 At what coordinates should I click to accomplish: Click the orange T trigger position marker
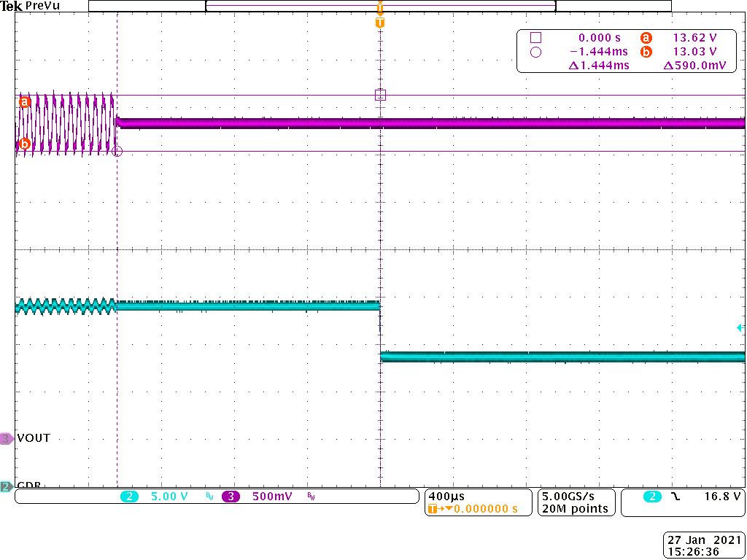point(379,22)
